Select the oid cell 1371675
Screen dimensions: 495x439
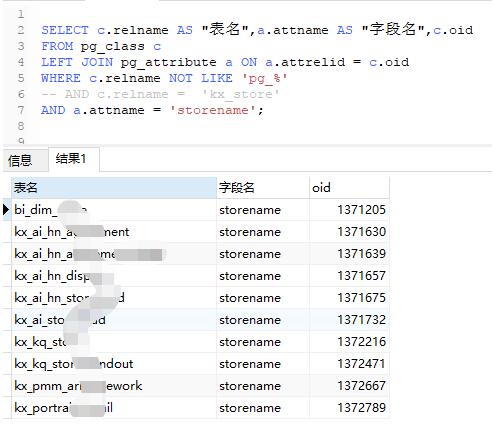click(x=349, y=298)
